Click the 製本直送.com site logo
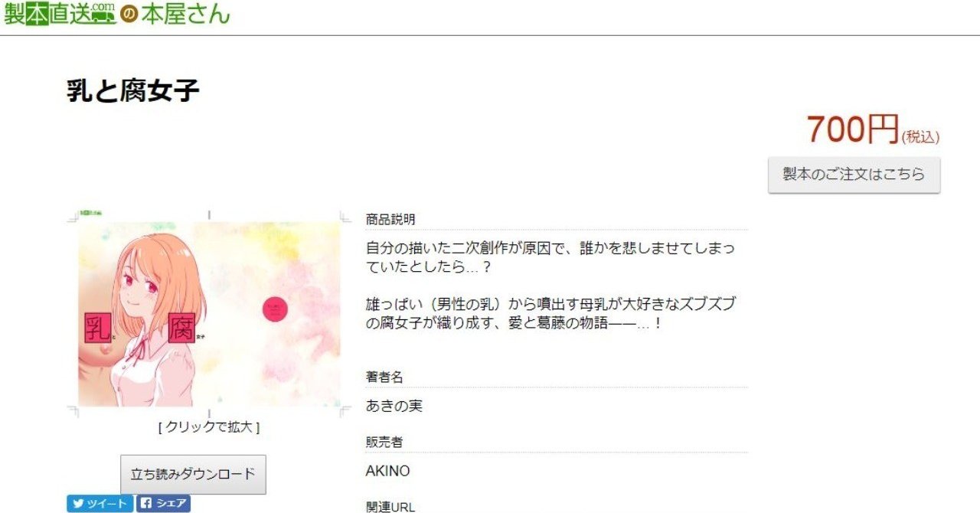The height and width of the screenshot is (513, 980). [x=60, y=13]
